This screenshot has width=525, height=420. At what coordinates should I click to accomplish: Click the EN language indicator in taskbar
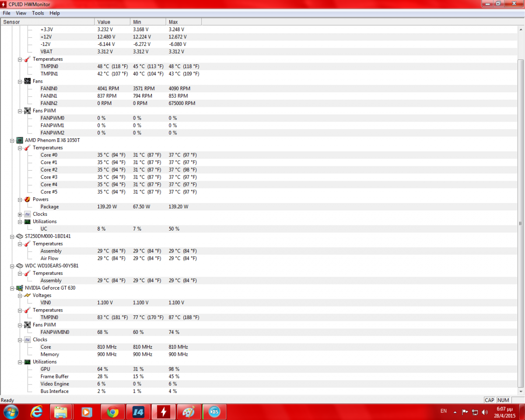(x=444, y=411)
